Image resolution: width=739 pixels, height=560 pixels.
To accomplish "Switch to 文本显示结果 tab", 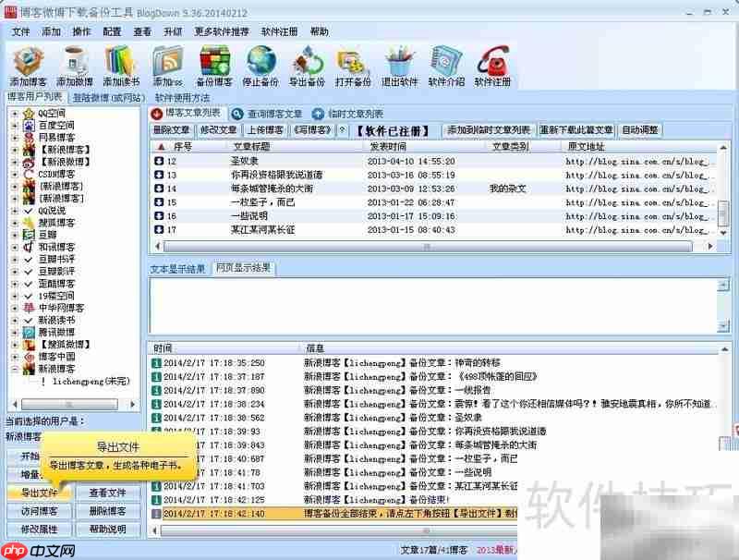I will point(177,269).
